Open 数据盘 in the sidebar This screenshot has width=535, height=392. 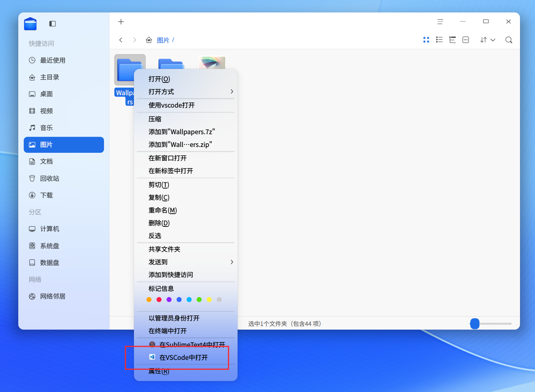[64, 263]
